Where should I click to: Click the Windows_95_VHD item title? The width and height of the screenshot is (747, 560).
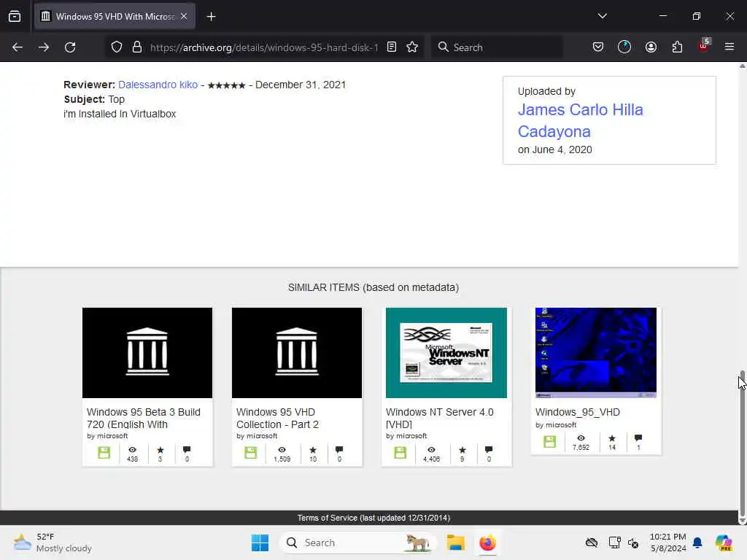tap(578, 413)
